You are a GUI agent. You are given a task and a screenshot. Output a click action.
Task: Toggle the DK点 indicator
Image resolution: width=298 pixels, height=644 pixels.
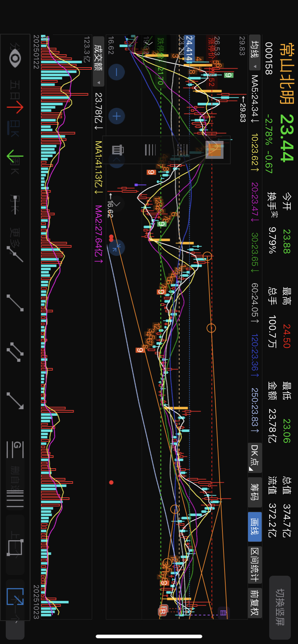pos(255,457)
